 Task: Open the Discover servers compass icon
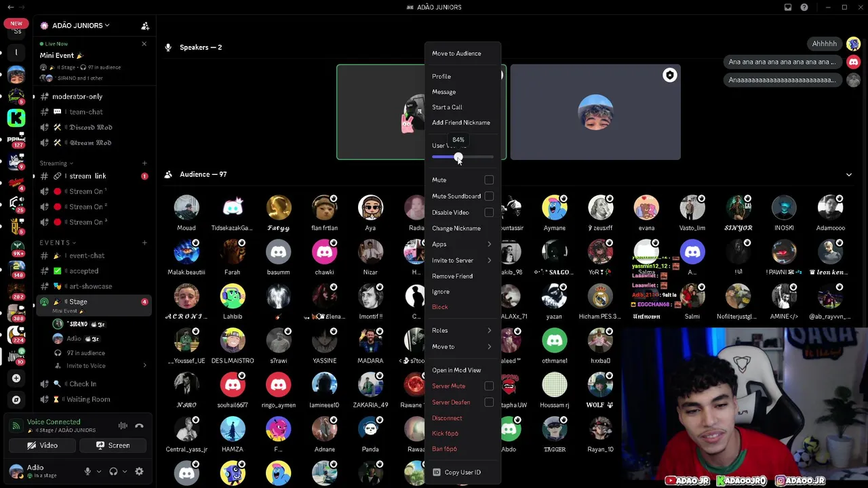pos(16,400)
